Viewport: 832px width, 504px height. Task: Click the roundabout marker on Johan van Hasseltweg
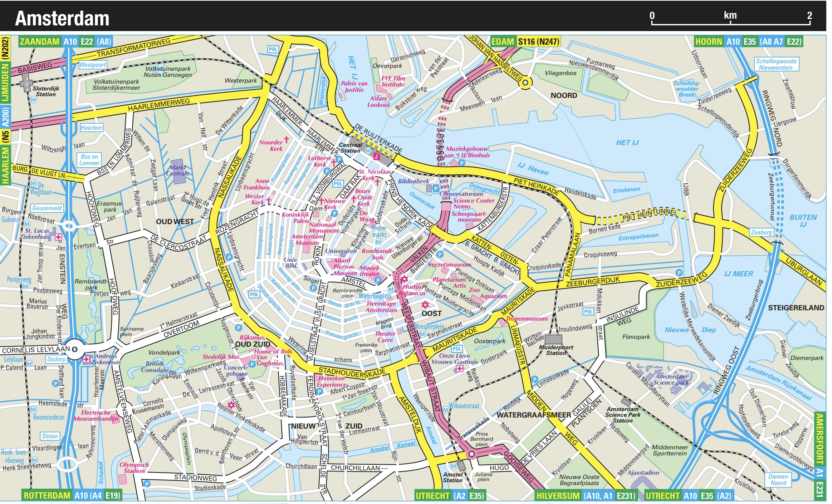[525, 83]
